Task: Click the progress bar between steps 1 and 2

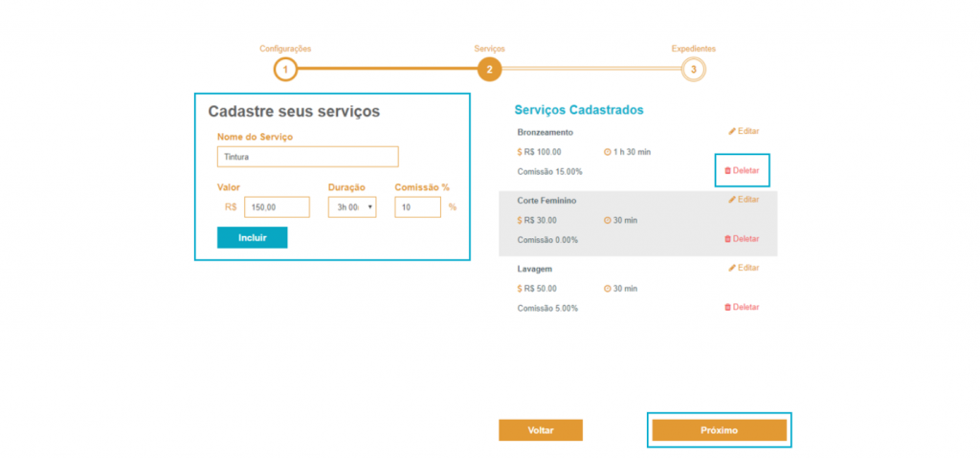Action: pos(387,69)
